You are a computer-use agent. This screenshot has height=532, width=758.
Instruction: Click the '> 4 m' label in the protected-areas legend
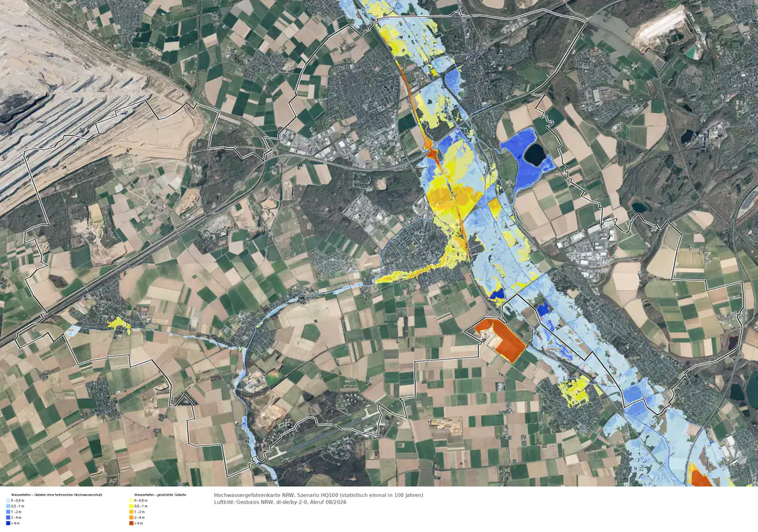(x=139, y=523)
